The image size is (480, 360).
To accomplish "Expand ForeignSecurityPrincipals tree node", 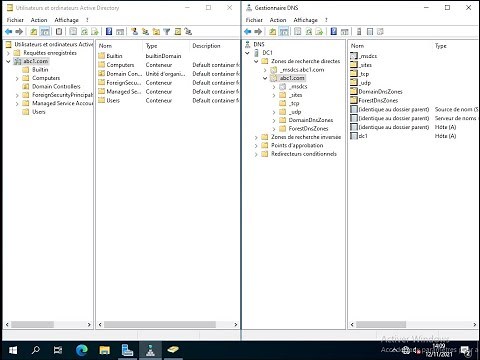I will click(x=17, y=95).
